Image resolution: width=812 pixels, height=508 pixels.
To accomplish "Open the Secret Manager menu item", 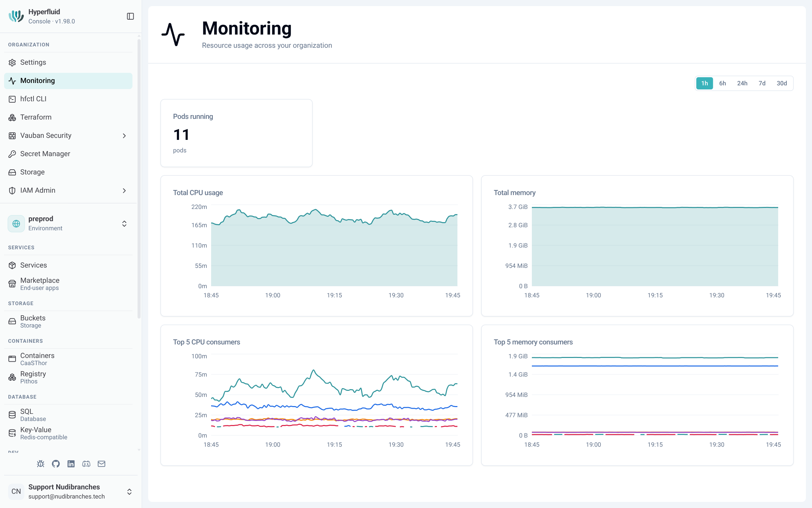I will point(68,154).
